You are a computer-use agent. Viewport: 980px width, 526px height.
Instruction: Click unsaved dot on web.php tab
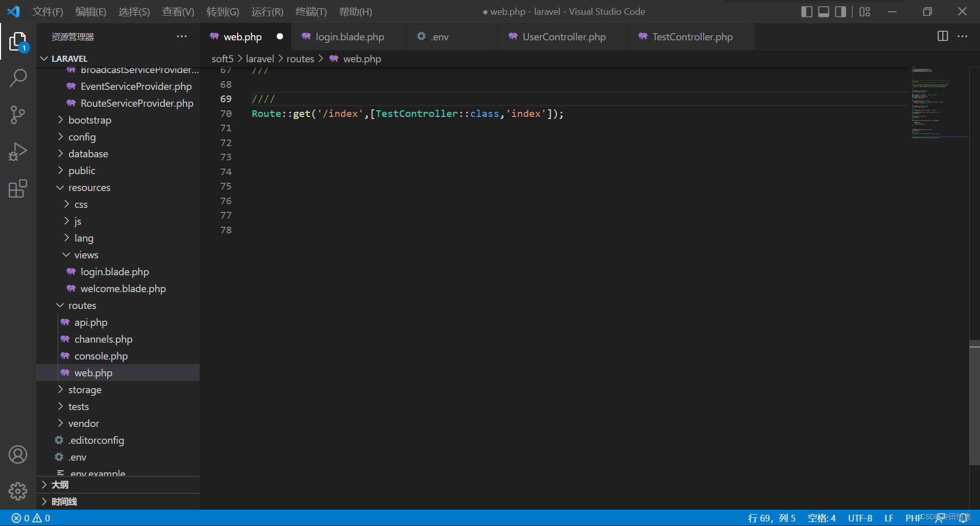click(x=280, y=36)
